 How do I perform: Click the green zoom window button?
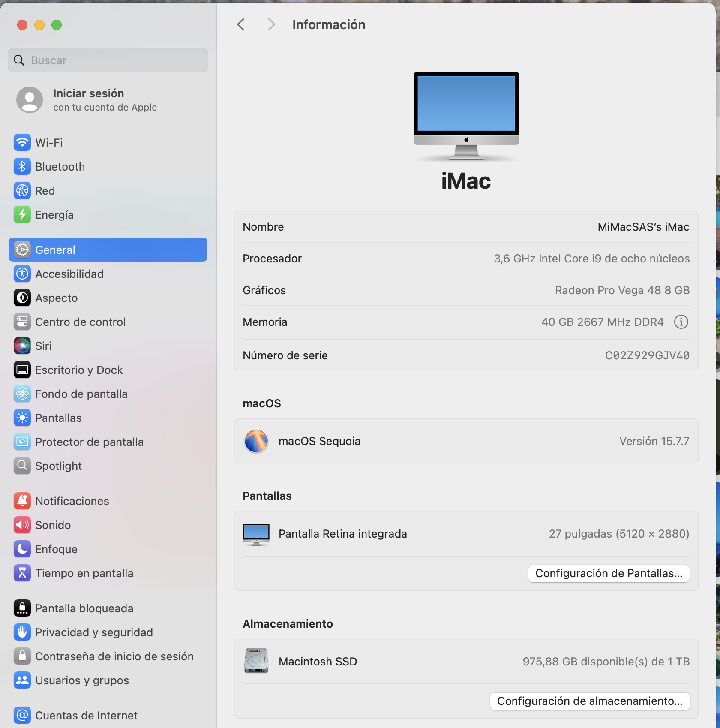click(x=57, y=25)
